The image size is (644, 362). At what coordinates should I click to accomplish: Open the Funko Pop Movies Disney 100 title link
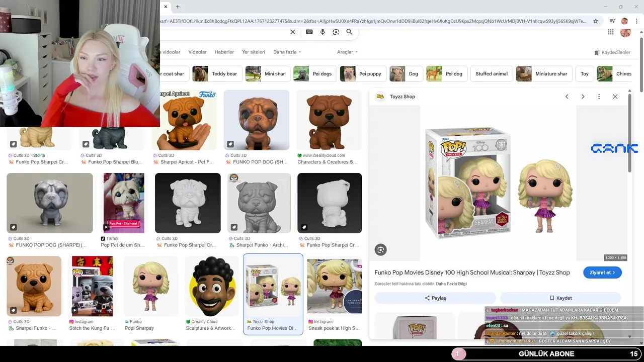tap(472, 273)
